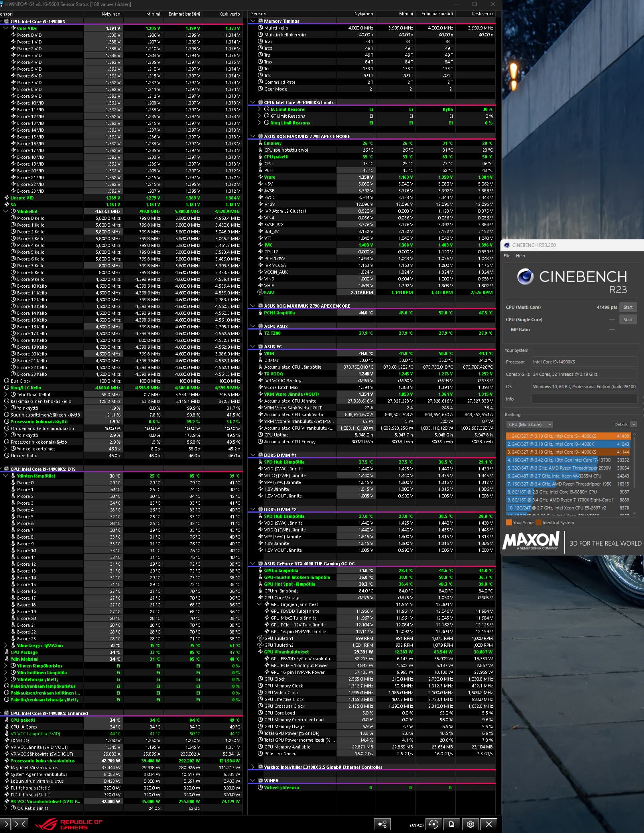
Task: Expand Ring Limit Reasons
Action: coord(259,123)
